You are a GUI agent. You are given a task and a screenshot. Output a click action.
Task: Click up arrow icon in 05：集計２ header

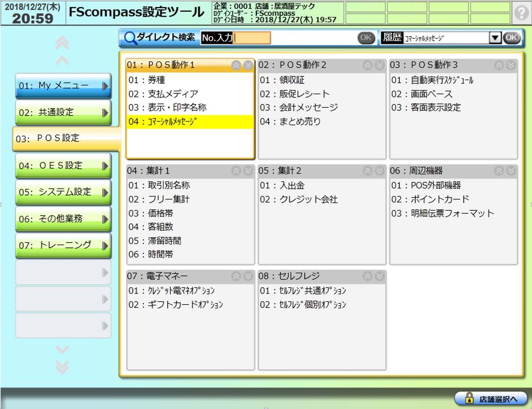367,170
